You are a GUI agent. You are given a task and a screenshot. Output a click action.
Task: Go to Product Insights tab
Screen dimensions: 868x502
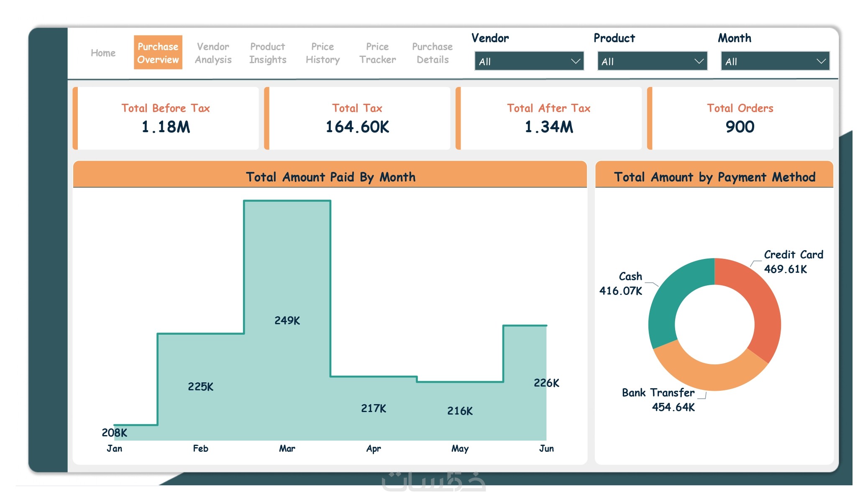coord(268,53)
